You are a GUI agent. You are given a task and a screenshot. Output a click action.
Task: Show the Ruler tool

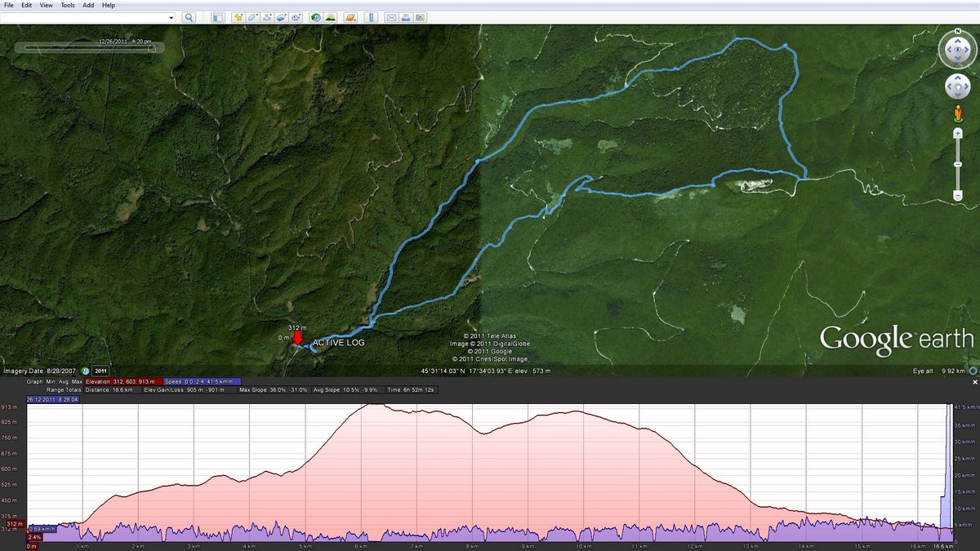371,16
